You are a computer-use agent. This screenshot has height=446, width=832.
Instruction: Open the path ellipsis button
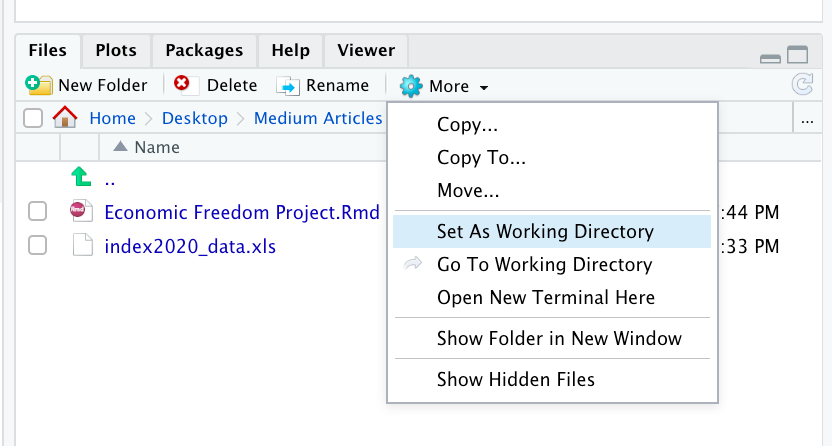click(x=808, y=119)
